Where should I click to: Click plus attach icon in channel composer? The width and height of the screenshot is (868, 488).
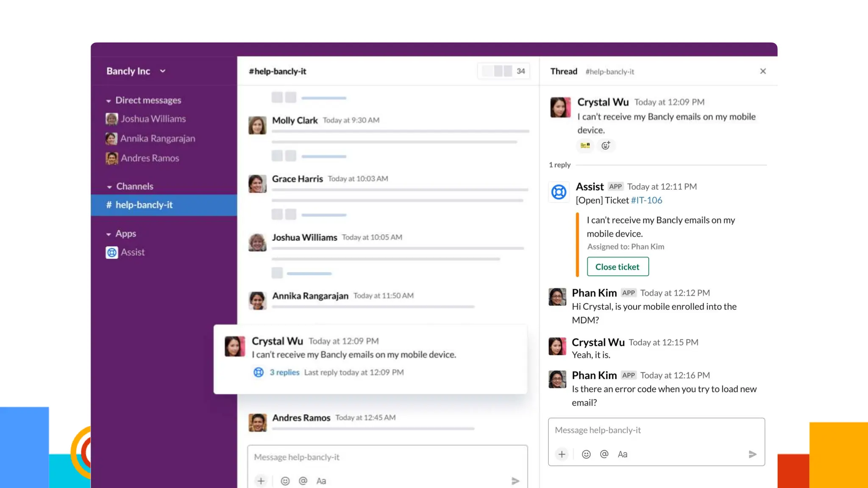[261, 481]
